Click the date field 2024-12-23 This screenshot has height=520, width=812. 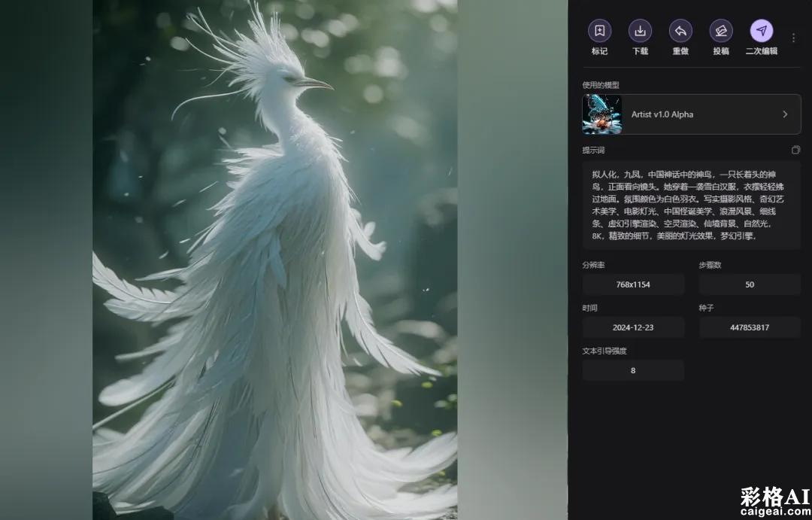633,327
